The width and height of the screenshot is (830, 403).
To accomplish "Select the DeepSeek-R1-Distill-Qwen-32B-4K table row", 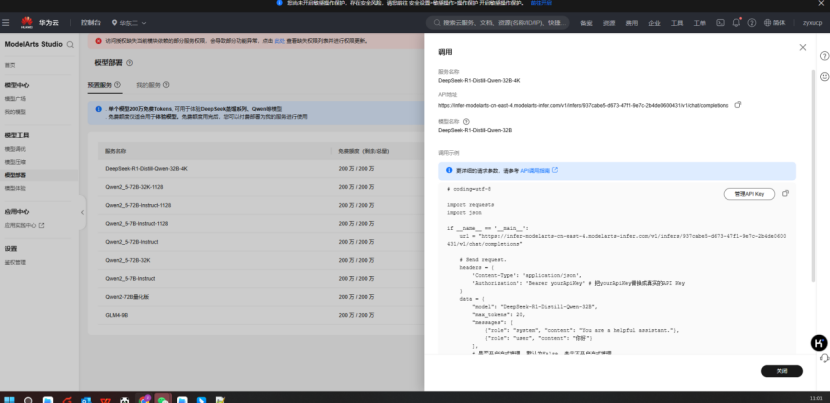I will pos(261,168).
